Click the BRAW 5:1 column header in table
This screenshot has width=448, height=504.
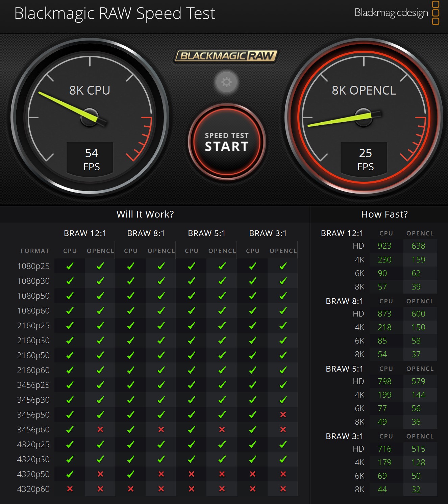click(x=206, y=233)
